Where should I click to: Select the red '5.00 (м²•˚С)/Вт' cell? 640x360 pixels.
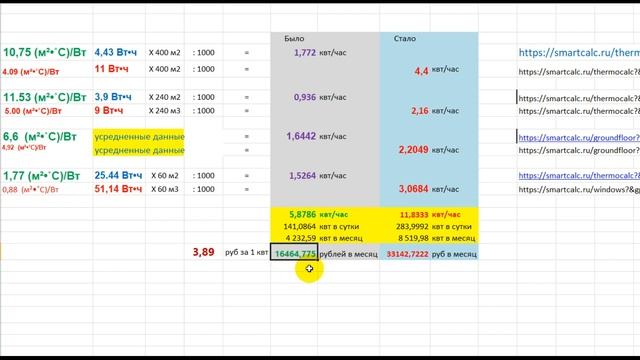pyautogui.click(x=33, y=111)
